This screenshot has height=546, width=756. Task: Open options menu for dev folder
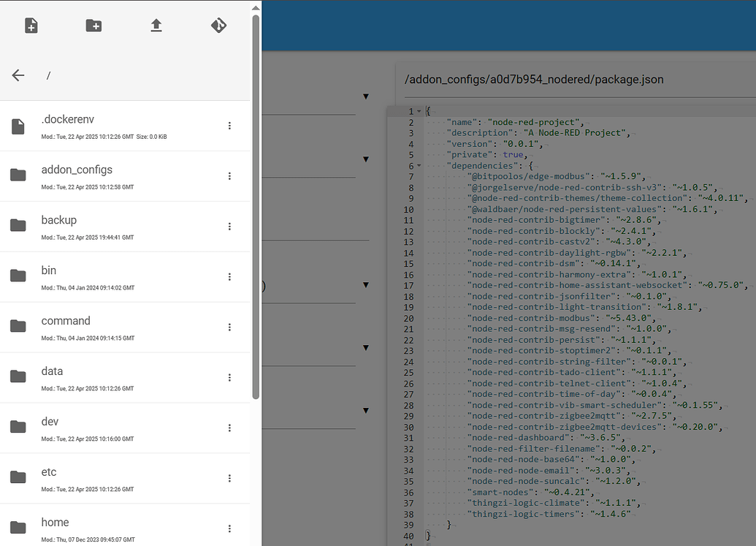pyautogui.click(x=229, y=428)
